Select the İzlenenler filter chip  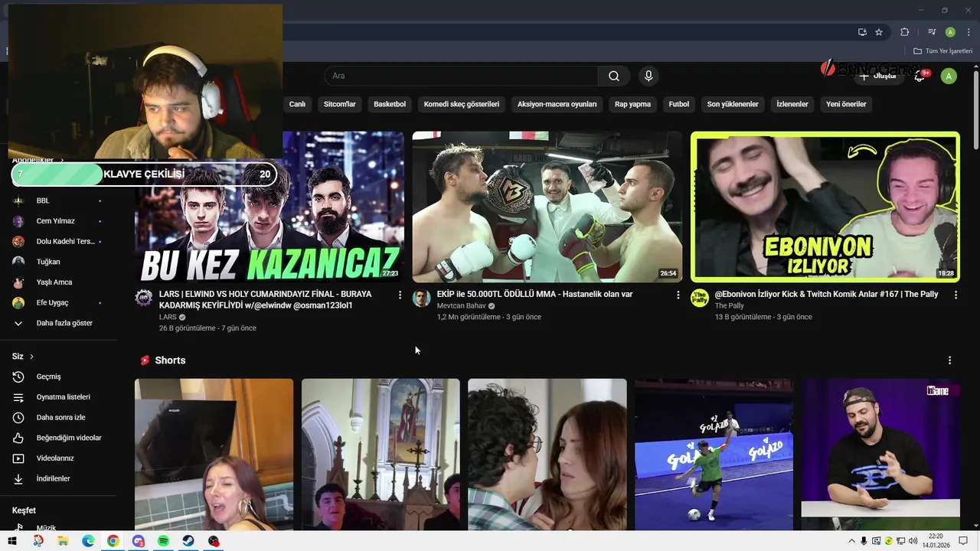click(x=792, y=104)
